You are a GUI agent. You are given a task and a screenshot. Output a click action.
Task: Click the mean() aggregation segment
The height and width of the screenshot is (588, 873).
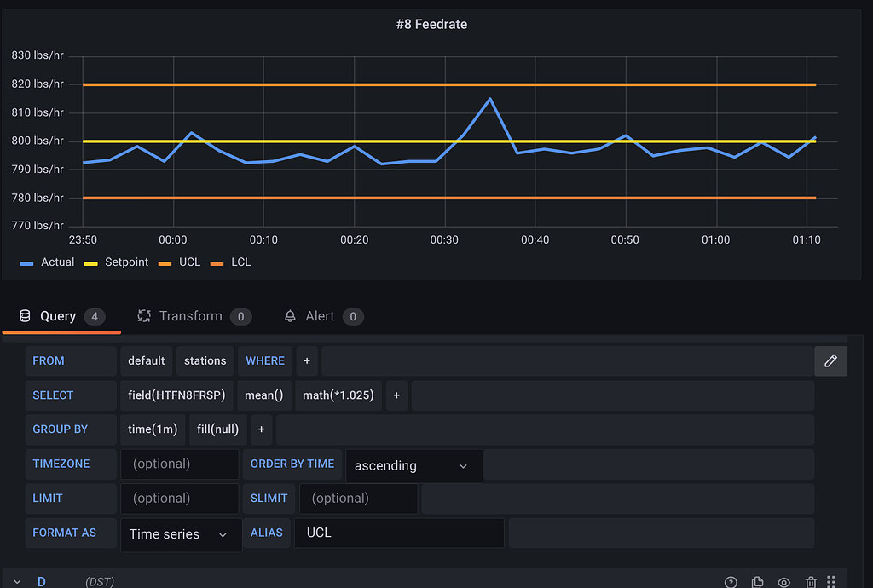click(x=263, y=395)
